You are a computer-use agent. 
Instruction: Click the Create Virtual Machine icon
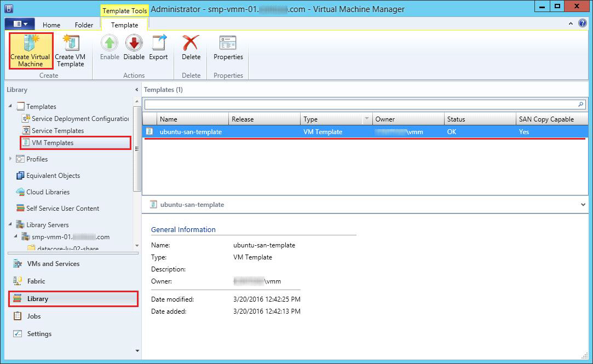[30, 44]
